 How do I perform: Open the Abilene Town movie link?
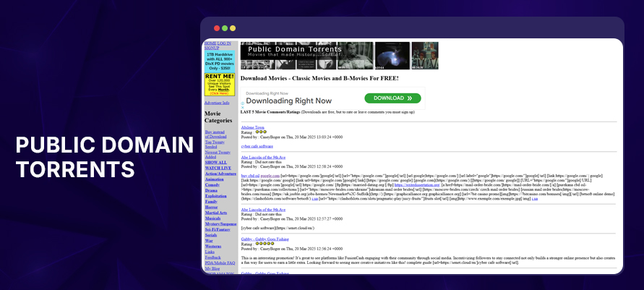point(253,127)
